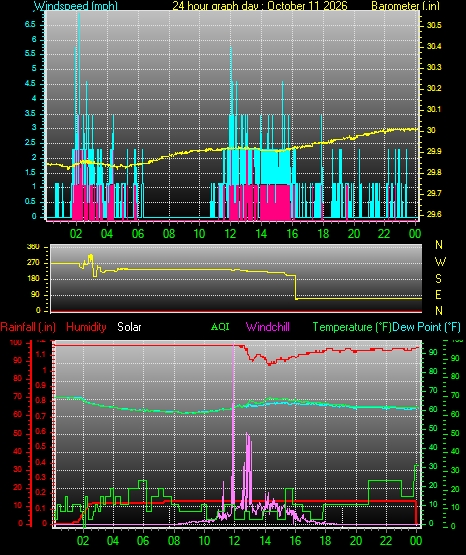Click the 0.8 rainfall axis value

coord(41,400)
